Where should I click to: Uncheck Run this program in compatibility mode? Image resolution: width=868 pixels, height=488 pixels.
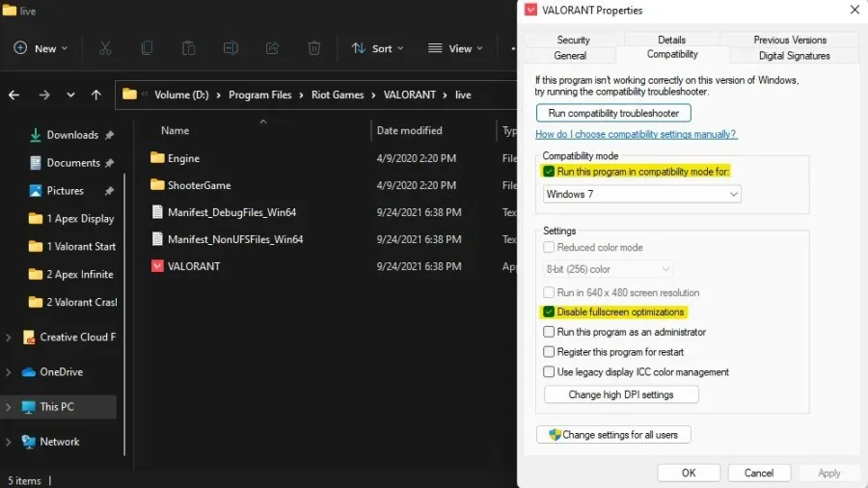pos(549,172)
